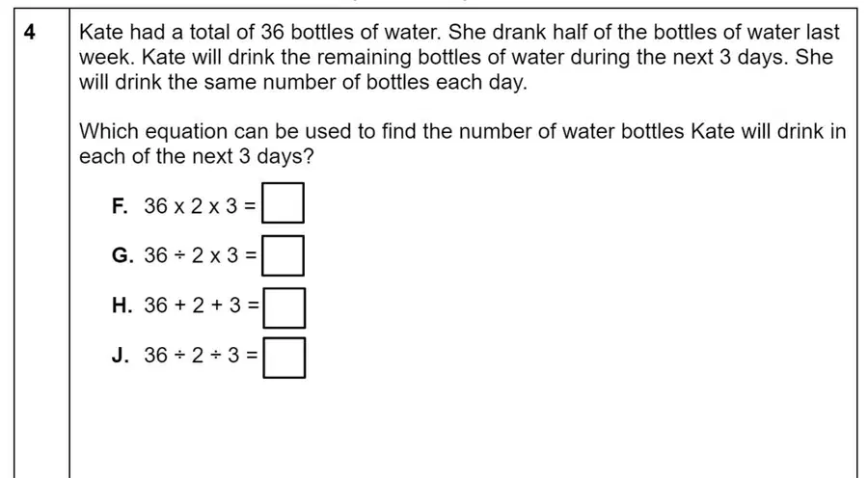Click the empty answer box for H
This screenshot has height=478, width=868.
284,308
